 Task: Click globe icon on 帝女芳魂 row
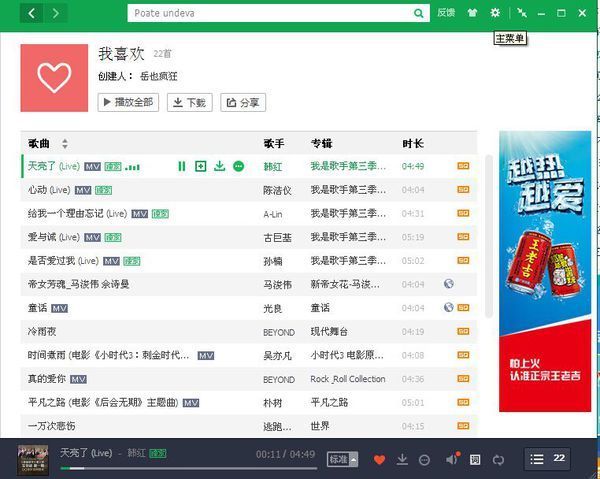449,284
